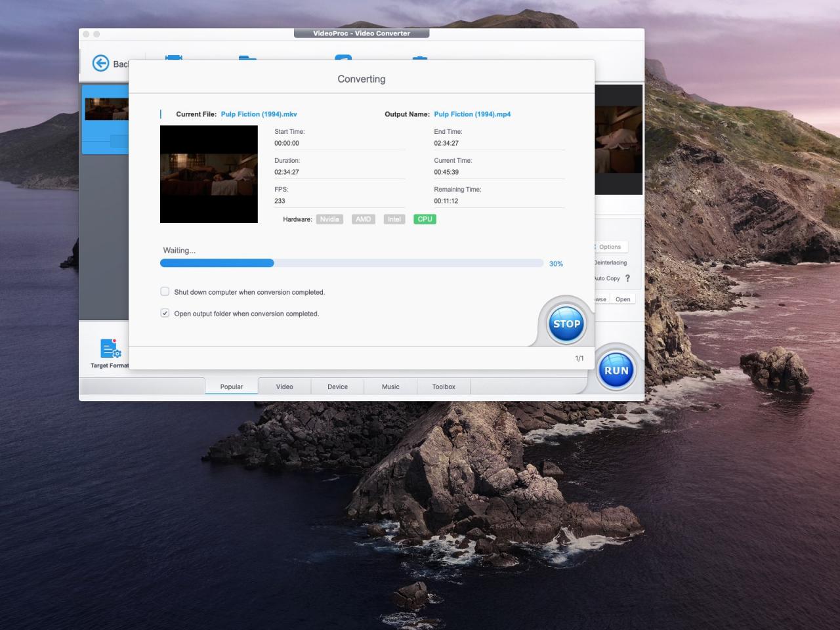Screen dimensions: 840x630
Task: Click the Auto Copy help question mark
Action: [x=627, y=278]
